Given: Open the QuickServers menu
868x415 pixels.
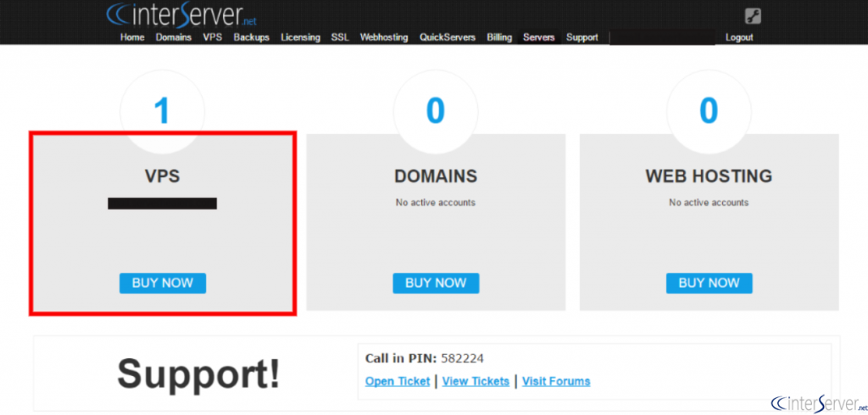Looking at the screenshot, I should (x=448, y=37).
